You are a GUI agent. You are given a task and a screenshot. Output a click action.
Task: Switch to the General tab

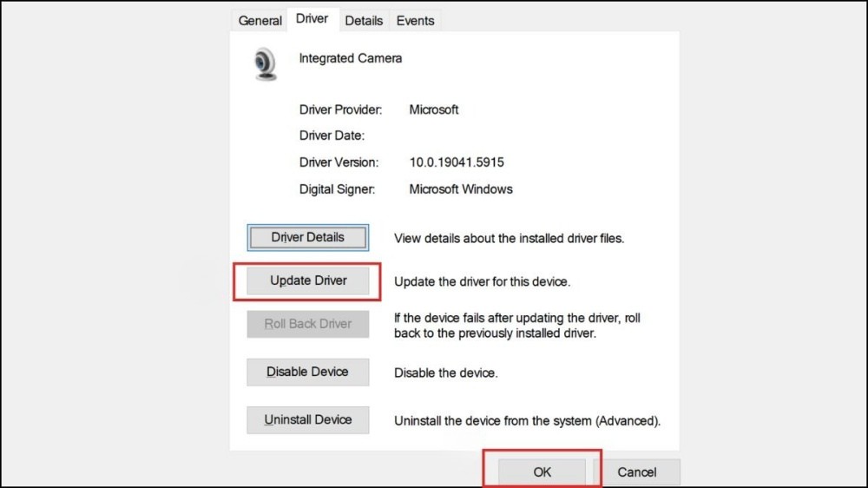coord(260,20)
